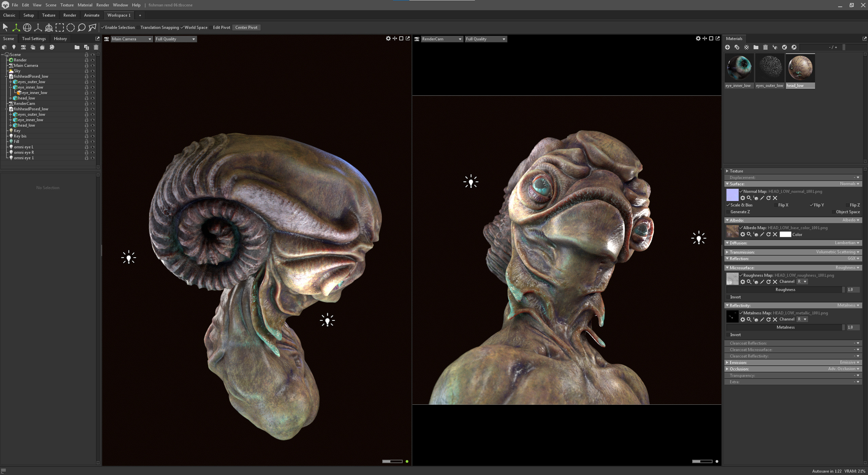Toggle Enable Selection checkbox
The width and height of the screenshot is (868, 475).
click(103, 28)
